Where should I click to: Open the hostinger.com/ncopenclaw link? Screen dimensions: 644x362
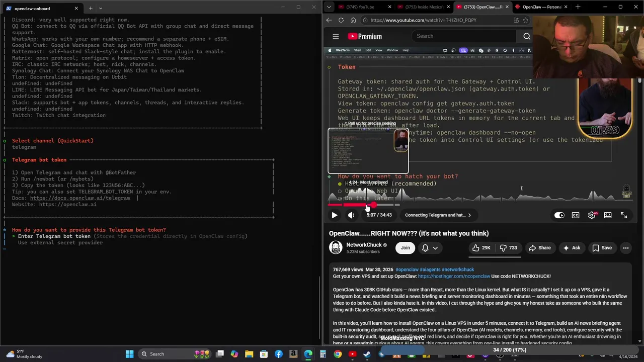(454, 276)
